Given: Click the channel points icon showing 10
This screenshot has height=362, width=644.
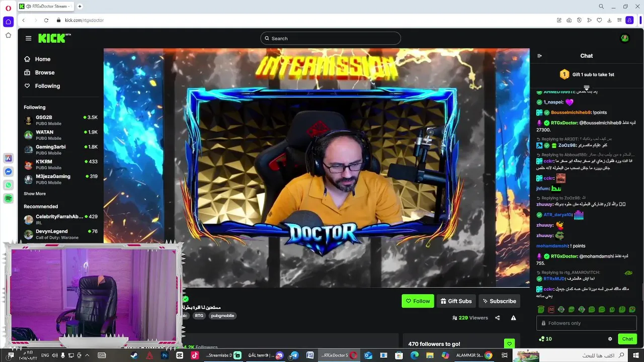Looking at the screenshot, I should tap(545, 339).
